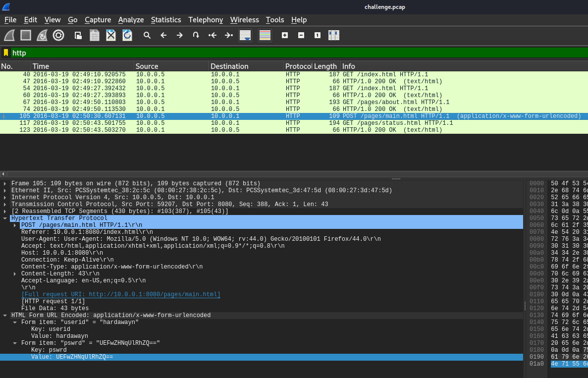Click the http display filter field
The image size is (588, 378).
(297, 53)
